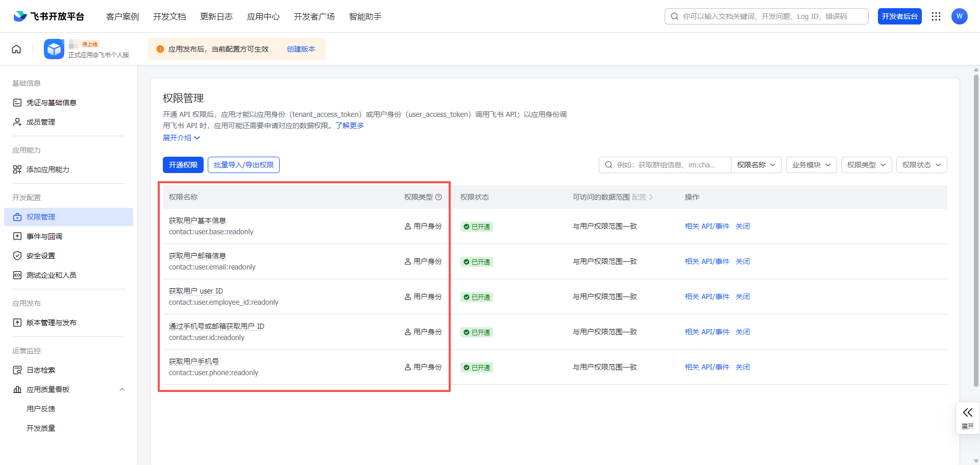Expand the 展开介绍 section

[181, 138]
